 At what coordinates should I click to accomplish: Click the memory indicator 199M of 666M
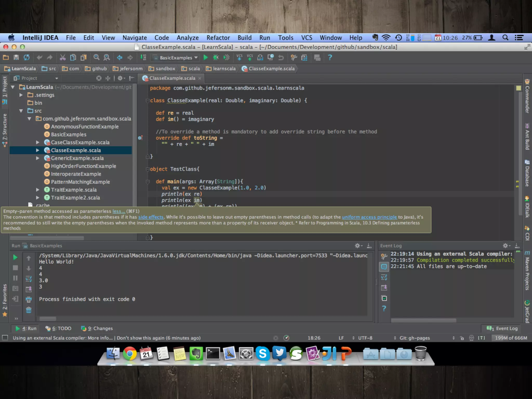click(511, 338)
